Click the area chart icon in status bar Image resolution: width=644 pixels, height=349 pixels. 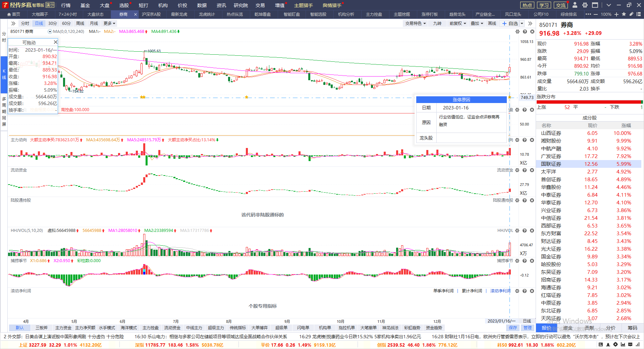(x=623, y=345)
